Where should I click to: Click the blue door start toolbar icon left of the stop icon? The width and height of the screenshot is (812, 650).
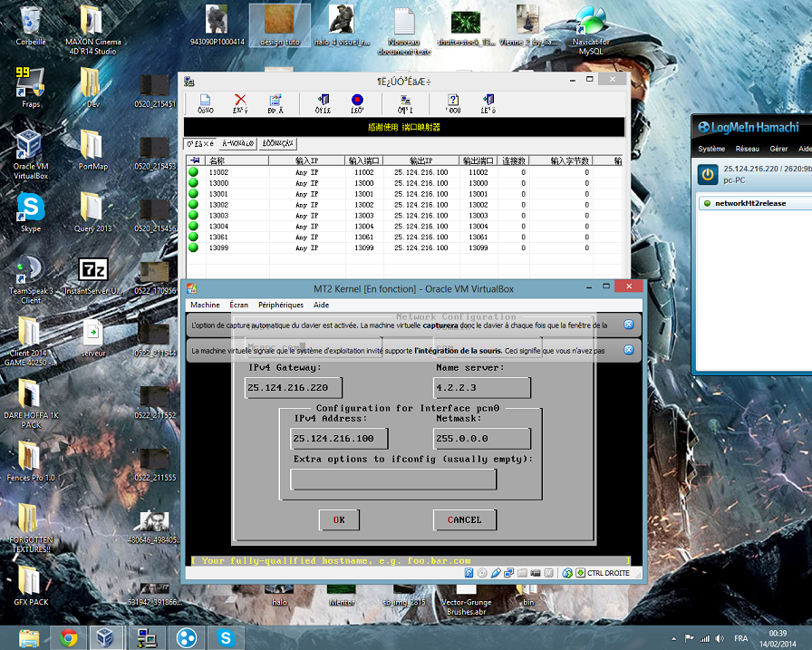(324, 103)
